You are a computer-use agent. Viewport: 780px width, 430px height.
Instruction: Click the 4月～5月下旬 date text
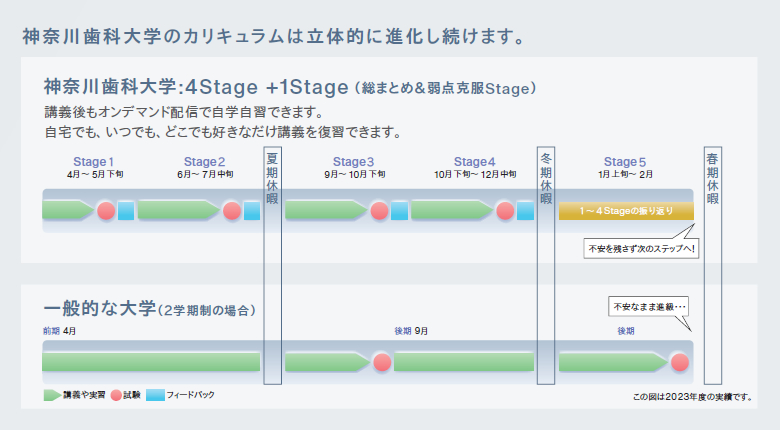(95, 175)
